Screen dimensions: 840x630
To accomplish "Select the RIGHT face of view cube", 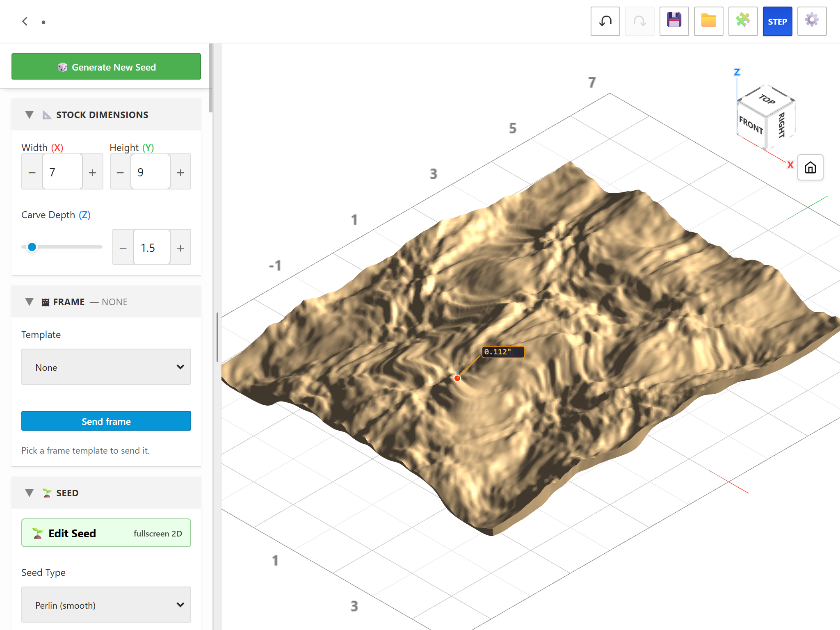I will [781, 124].
